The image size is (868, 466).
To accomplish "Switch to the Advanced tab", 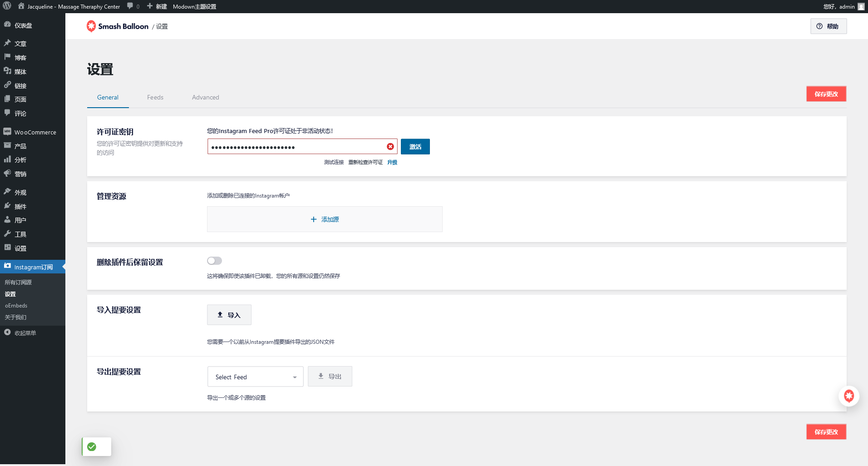I will [205, 97].
